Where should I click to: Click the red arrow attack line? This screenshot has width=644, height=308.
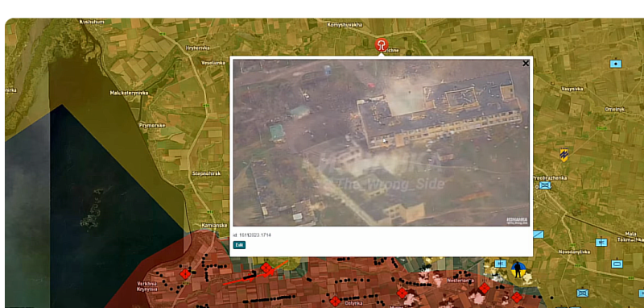(x=254, y=273)
